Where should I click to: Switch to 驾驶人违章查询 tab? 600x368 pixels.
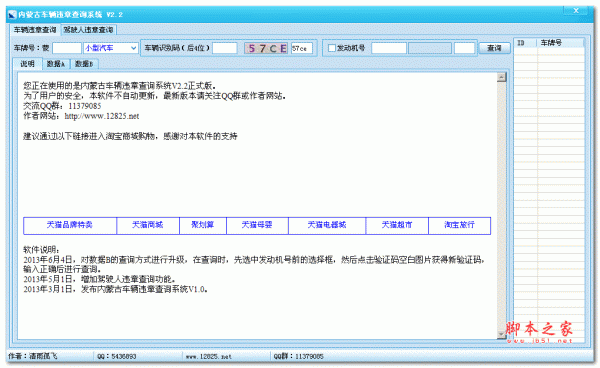88,29
